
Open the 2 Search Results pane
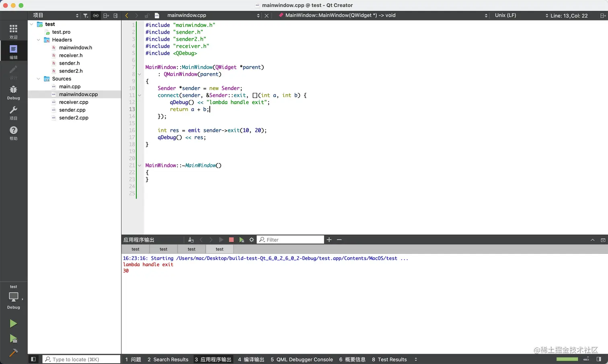click(168, 359)
